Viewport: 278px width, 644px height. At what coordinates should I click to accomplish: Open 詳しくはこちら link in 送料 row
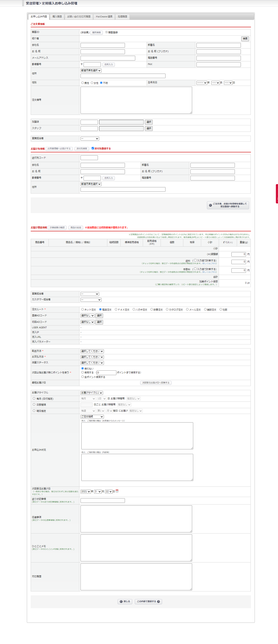pos(209,264)
